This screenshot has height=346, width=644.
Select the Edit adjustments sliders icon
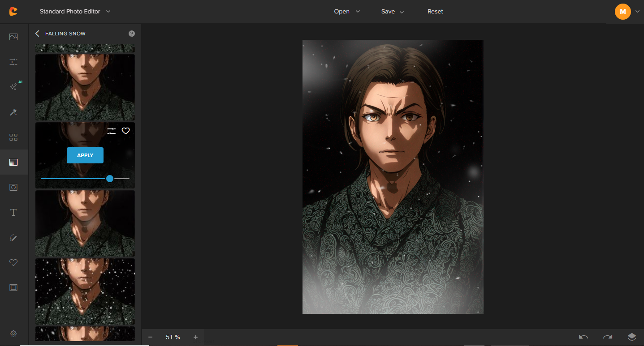coord(13,62)
